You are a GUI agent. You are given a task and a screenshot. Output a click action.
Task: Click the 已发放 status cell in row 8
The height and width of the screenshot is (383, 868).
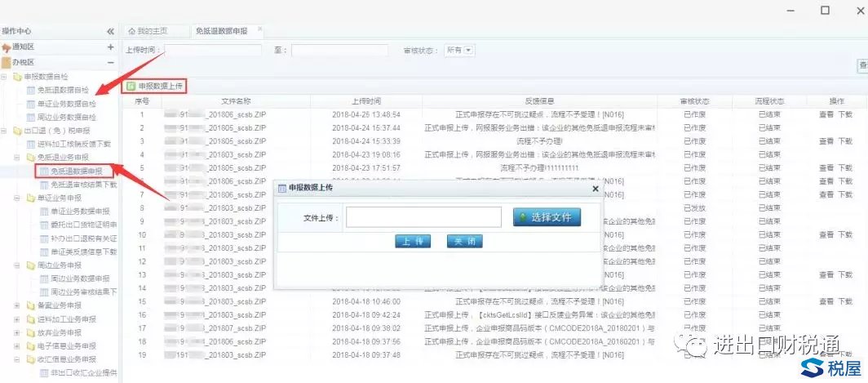(x=695, y=208)
